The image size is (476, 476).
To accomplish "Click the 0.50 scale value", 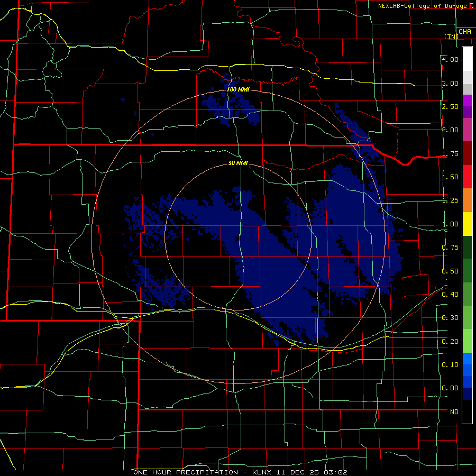I will pos(450,271).
